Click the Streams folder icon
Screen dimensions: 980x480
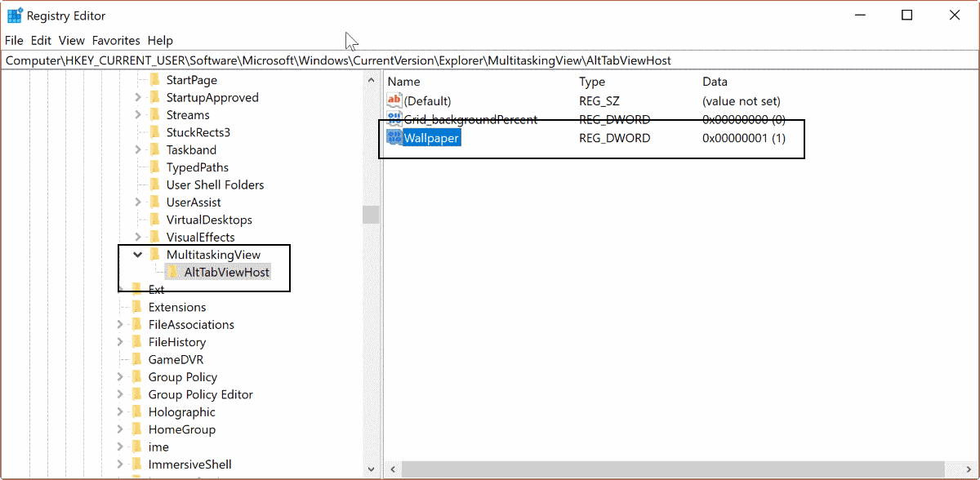click(x=154, y=115)
